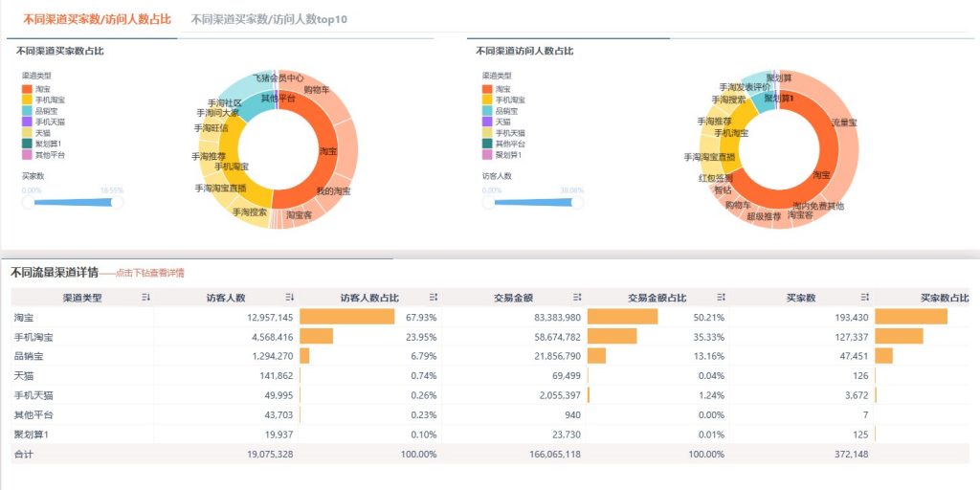
Task: Select 手淘搜索 segment in 买家数占比 donut
Action: coord(250,212)
